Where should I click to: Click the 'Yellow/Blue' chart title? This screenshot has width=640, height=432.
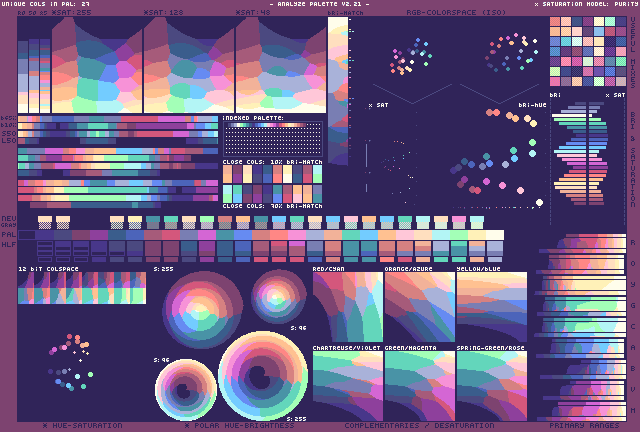point(479,269)
